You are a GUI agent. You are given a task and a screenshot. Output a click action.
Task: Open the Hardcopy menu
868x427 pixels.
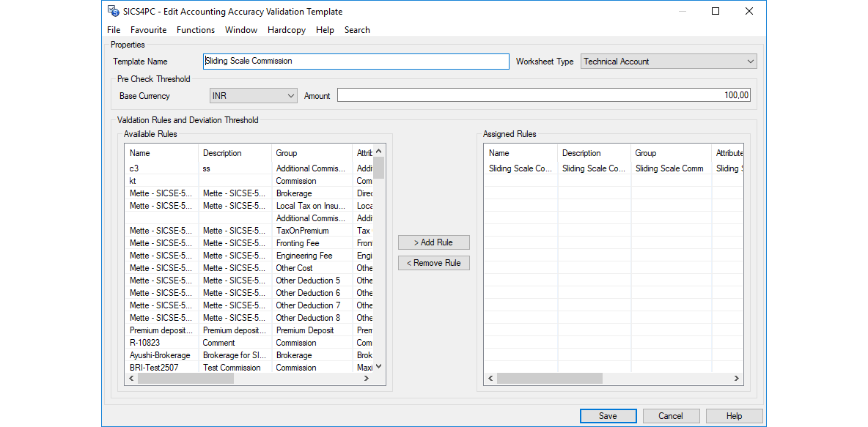tap(286, 30)
